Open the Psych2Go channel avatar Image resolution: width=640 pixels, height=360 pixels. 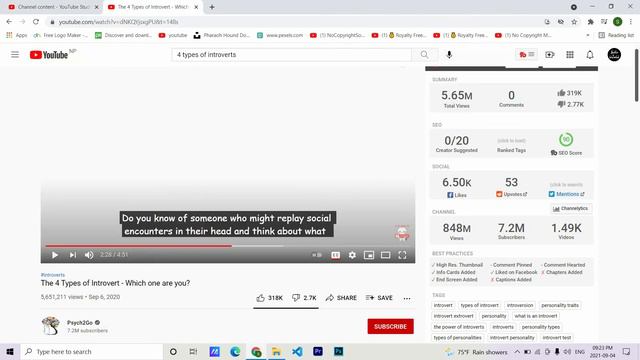(51, 326)
